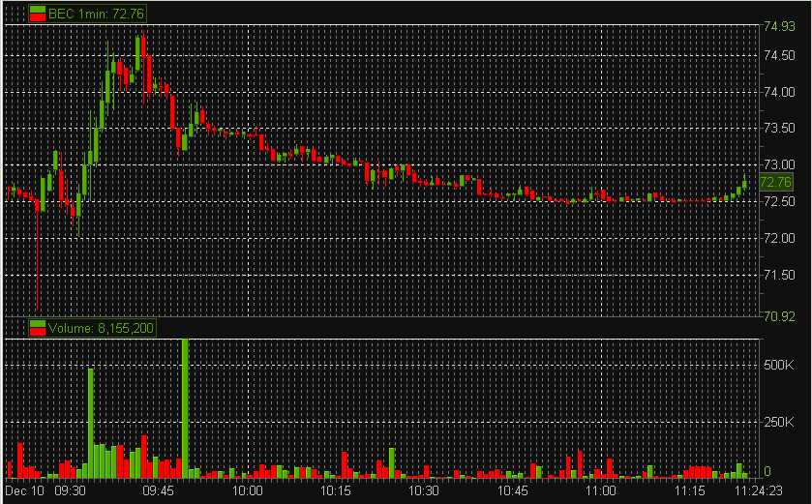
Task: Click the 10:45 time axis label
Action: [x=512, y=490]
